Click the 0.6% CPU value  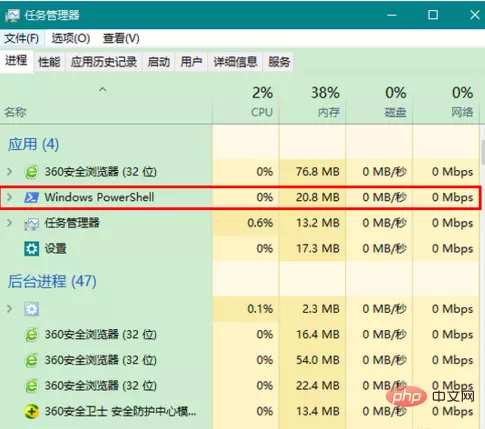(260, 223)
